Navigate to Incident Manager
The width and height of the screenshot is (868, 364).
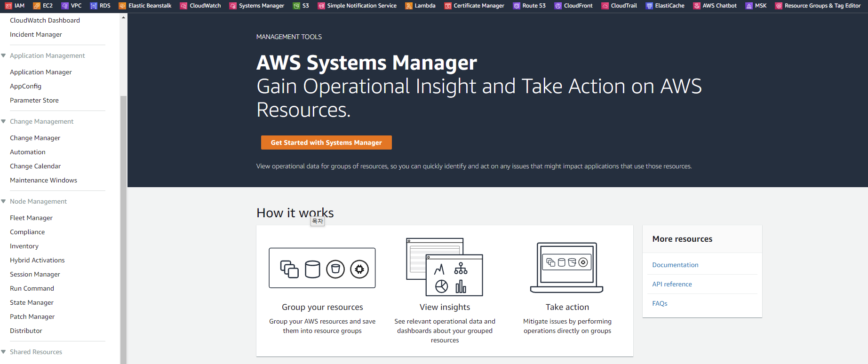tap(36, 34)
